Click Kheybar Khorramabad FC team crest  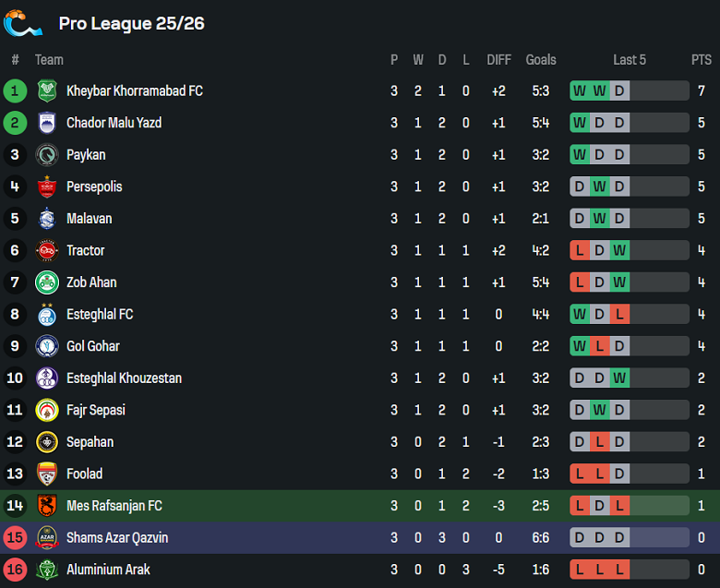point(47,91)
